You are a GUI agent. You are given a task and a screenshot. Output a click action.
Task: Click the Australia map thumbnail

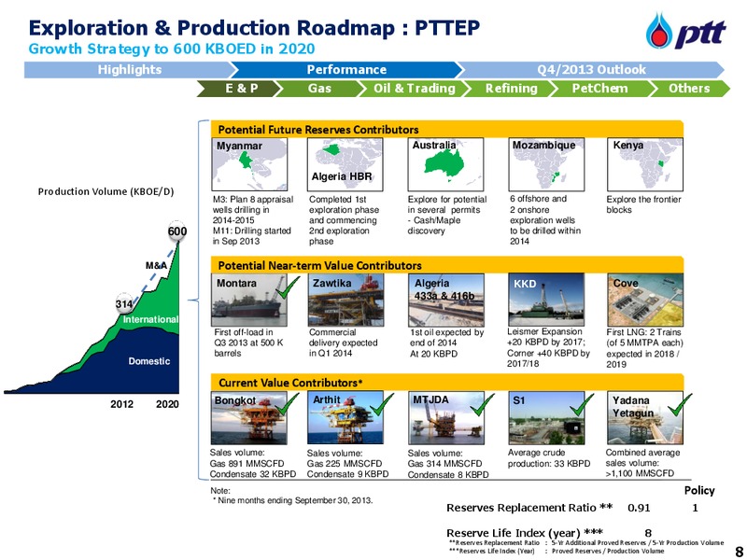445,164
